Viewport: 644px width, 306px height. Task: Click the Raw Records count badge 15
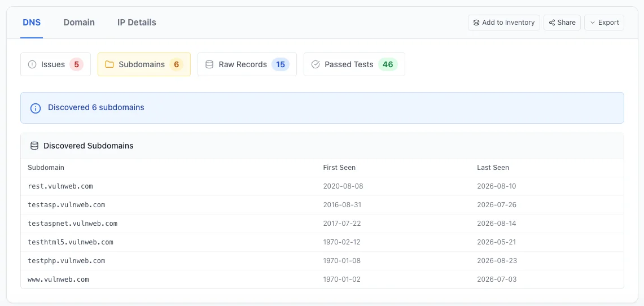coord(281,64)
